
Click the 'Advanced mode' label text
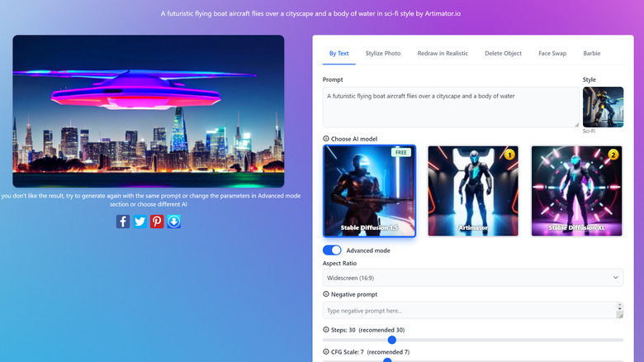368,250
